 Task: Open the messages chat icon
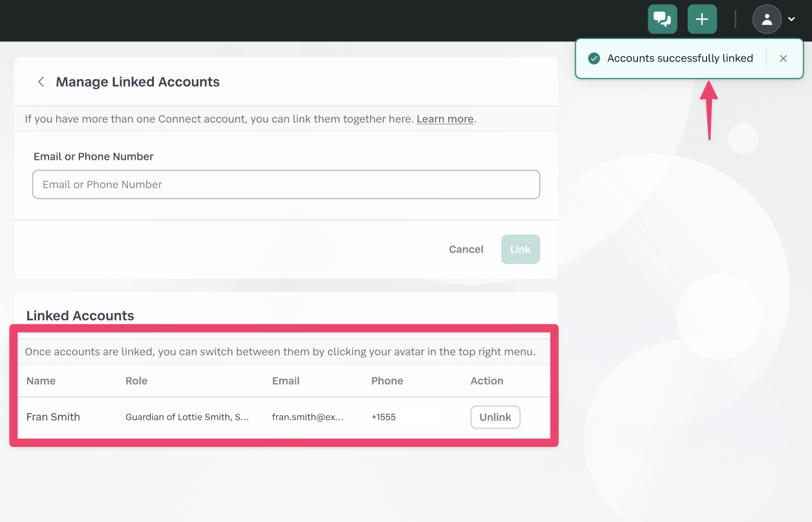[x=662, y=20]
